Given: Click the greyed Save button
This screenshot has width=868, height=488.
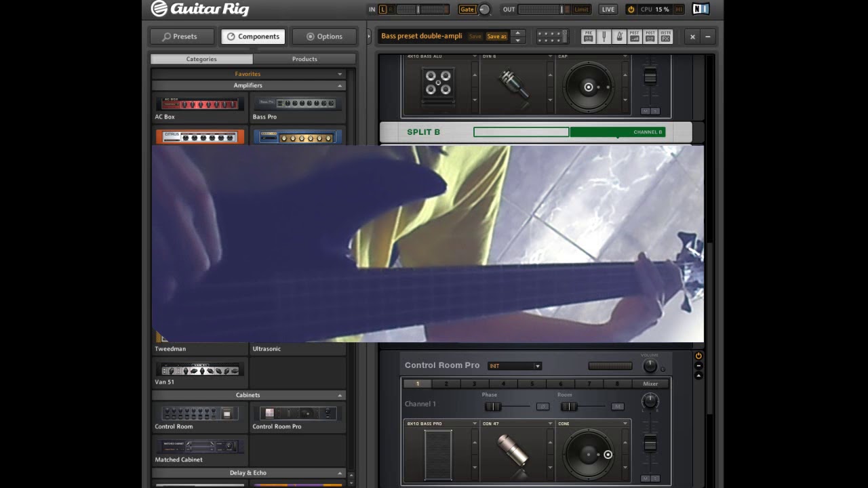Looking at the screenshot, I should (475, 36).
